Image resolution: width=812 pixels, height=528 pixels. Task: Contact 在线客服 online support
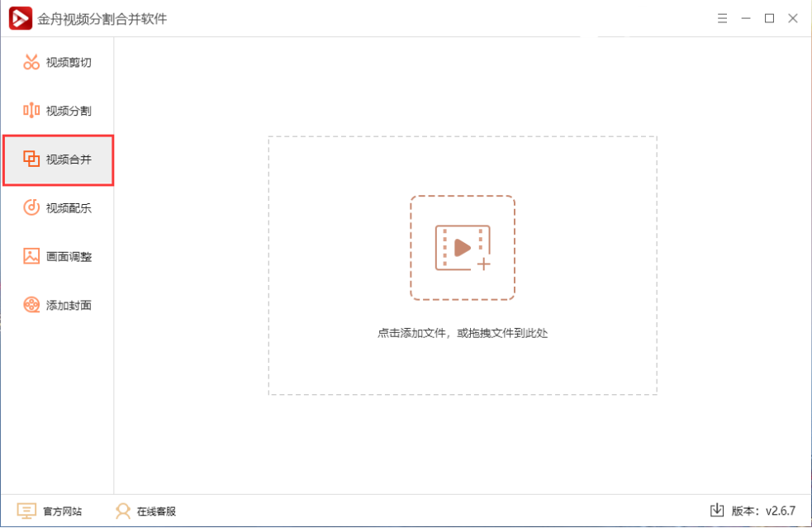tap(154, 511)
